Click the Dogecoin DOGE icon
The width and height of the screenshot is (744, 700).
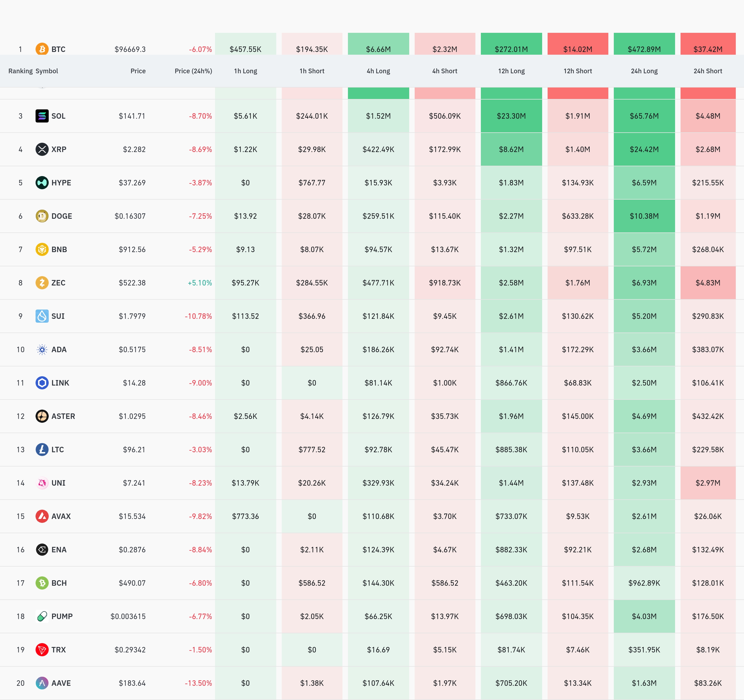[42, 216]
